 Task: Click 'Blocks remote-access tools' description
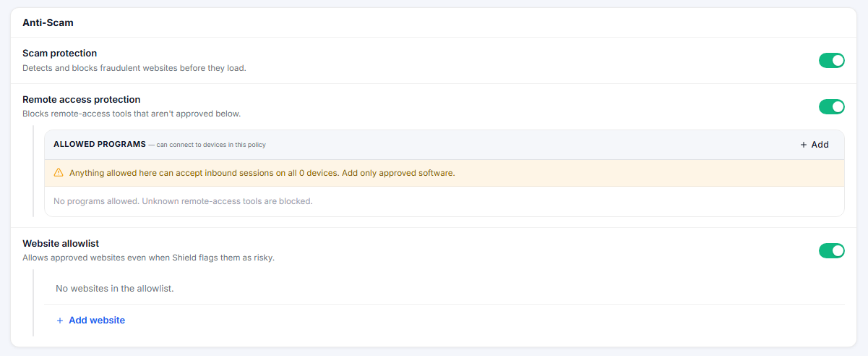coord(132,114)
